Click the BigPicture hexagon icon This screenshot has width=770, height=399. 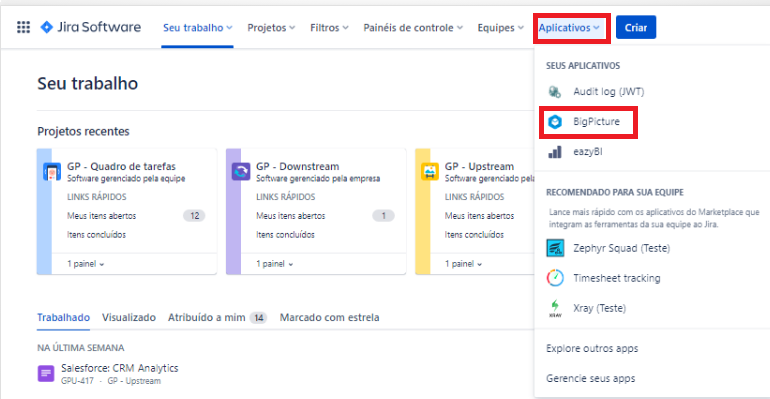pyautogui.click(x=555, y=122)
